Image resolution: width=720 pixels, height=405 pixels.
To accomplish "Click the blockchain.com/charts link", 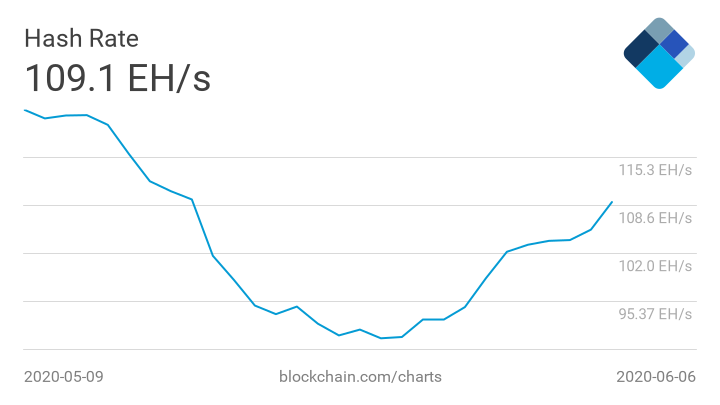I will tap(360, 377).
